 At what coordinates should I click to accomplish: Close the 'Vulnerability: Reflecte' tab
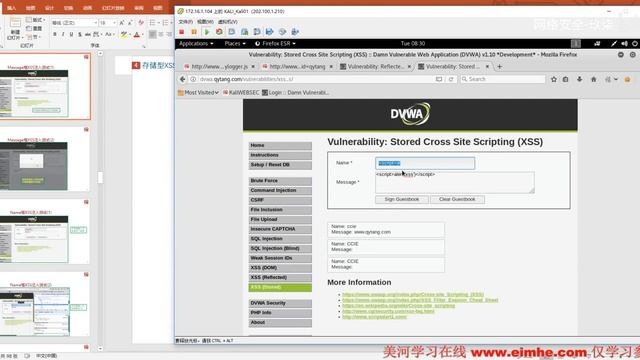point(409,66)
